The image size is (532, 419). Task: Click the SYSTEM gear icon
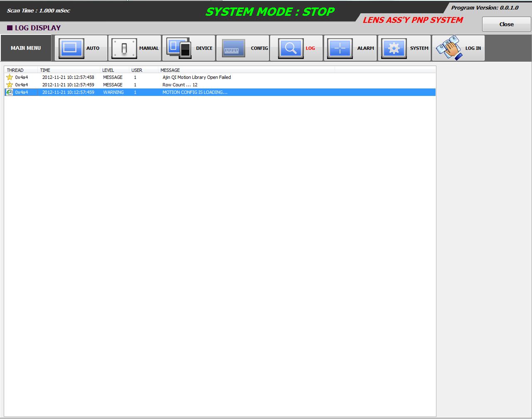pos(394,48)
